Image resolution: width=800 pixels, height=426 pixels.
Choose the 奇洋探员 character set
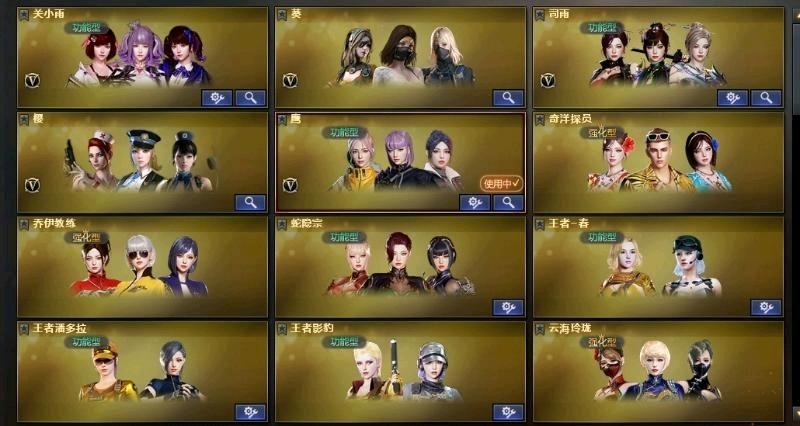[x=658, y=162]
